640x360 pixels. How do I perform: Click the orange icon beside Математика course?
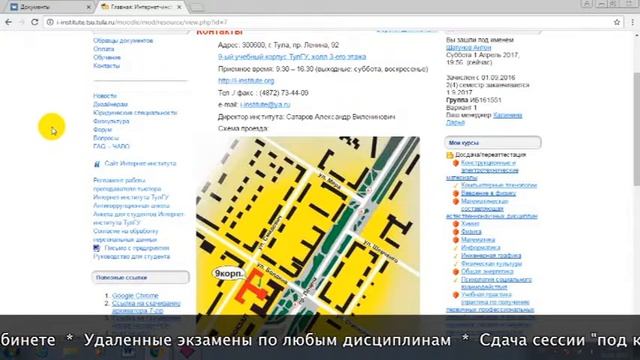[x=456, y=240]
